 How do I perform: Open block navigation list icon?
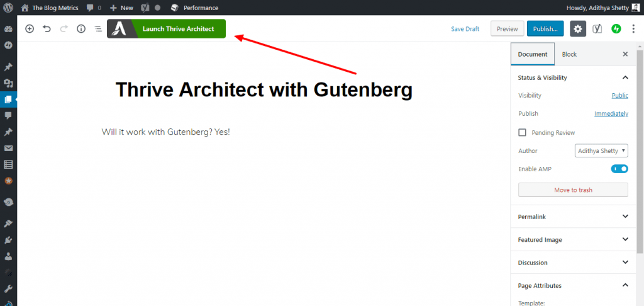coord(98,29)
